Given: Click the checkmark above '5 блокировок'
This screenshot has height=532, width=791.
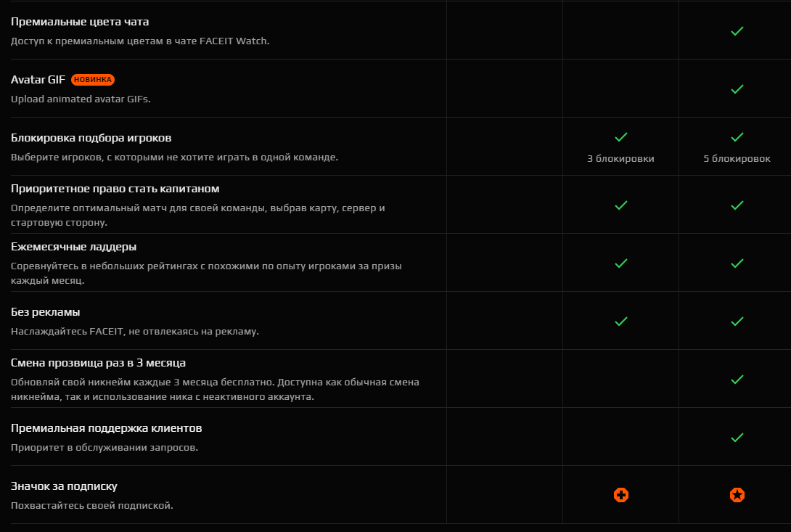Looking at the screenshot, I should click(x=737, y=136).
